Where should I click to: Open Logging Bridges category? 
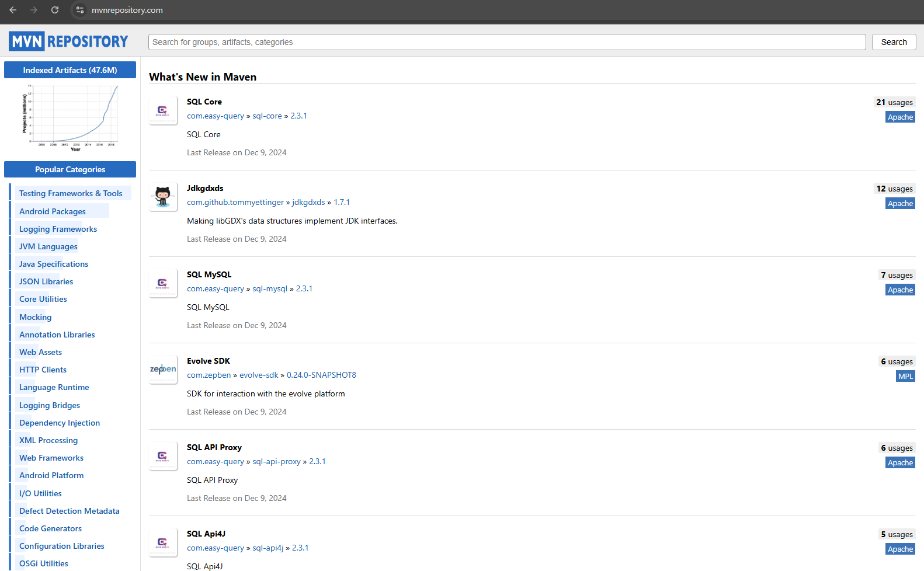tap(50, 405)
